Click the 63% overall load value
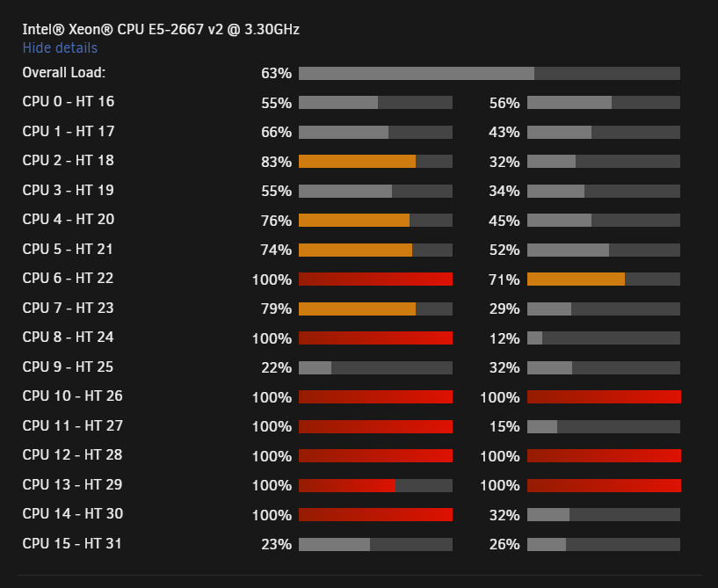This screenshot has width=718, height=588. pyautogui.click(x=276, y=73)
